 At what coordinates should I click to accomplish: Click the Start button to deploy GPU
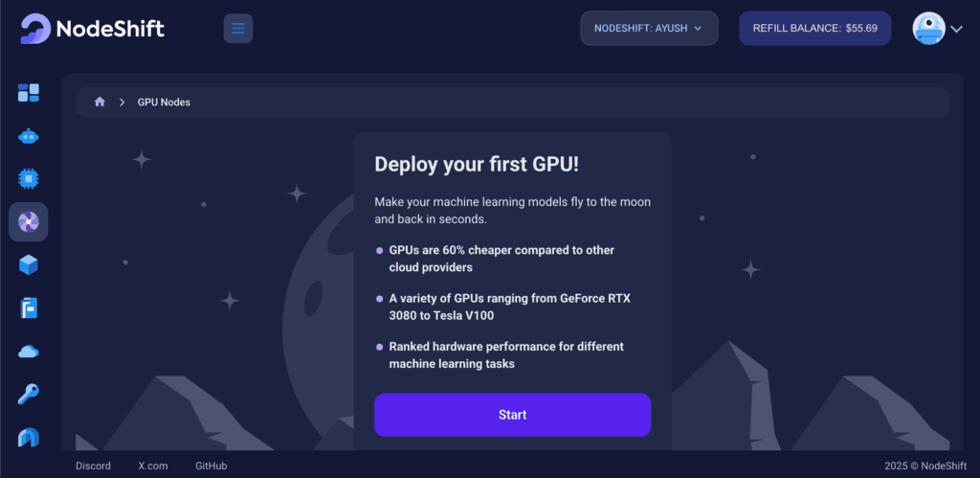click(x=512, y=415)
